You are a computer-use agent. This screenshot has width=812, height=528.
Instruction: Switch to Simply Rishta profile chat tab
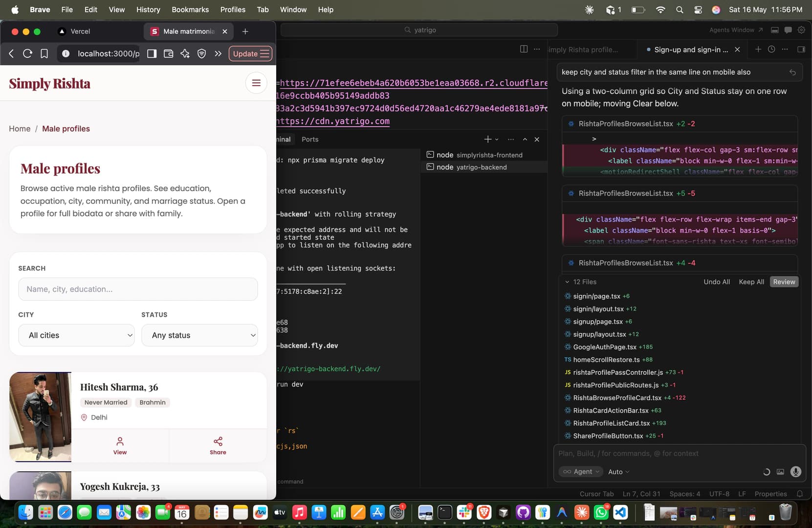point(583,49)
